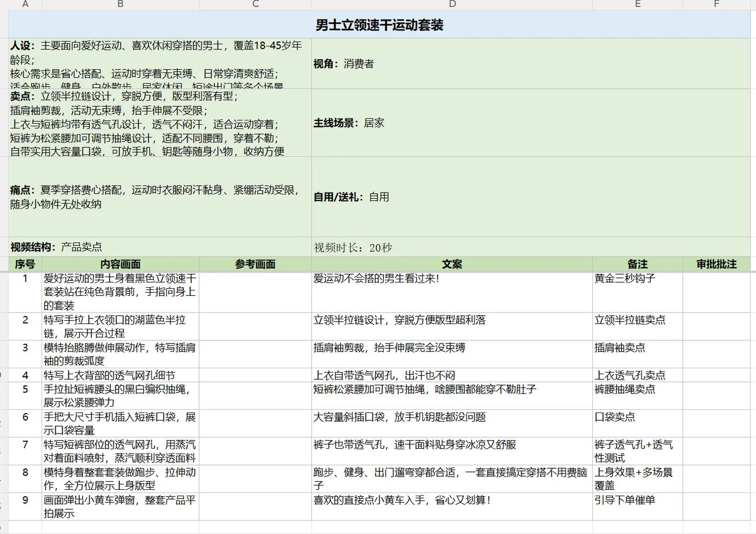Select cell starting "画面弹出小黄车弹窗"
756x534 pixels.
coord(120,506)
